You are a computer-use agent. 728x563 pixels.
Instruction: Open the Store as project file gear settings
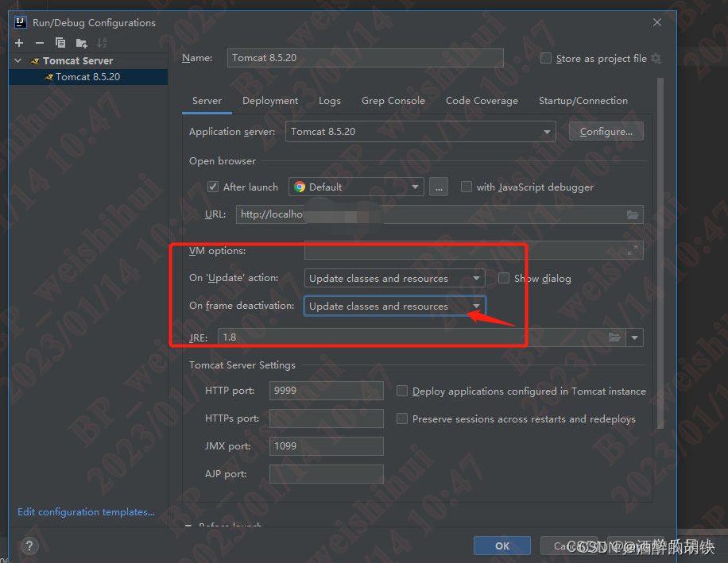pos(656,59)
